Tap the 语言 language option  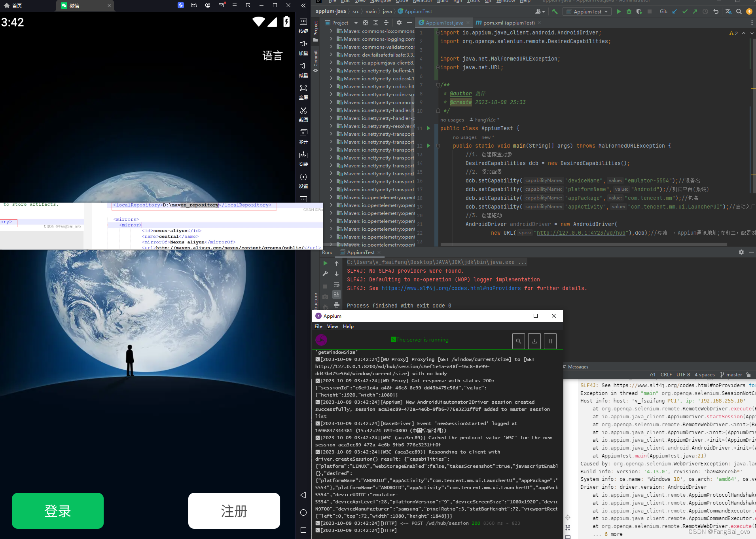point(273,56)
